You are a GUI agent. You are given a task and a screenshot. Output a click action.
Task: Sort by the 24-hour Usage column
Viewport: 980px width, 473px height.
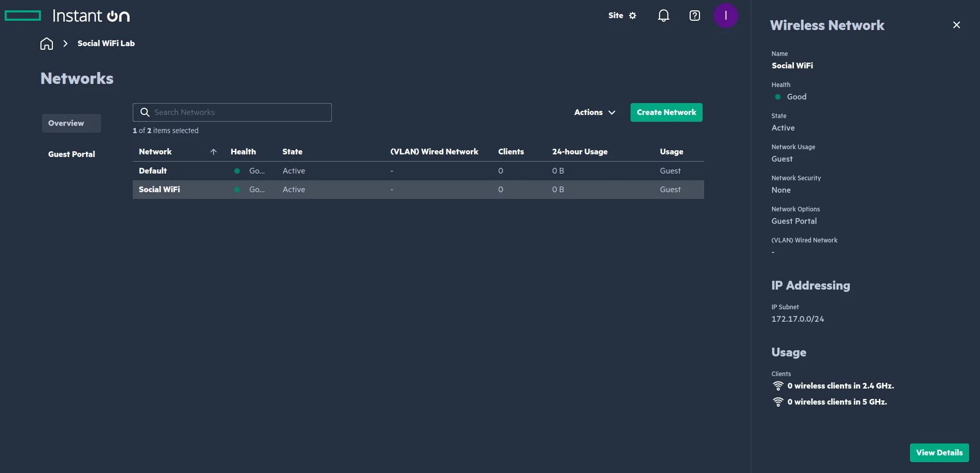click(x=579, y=152)
